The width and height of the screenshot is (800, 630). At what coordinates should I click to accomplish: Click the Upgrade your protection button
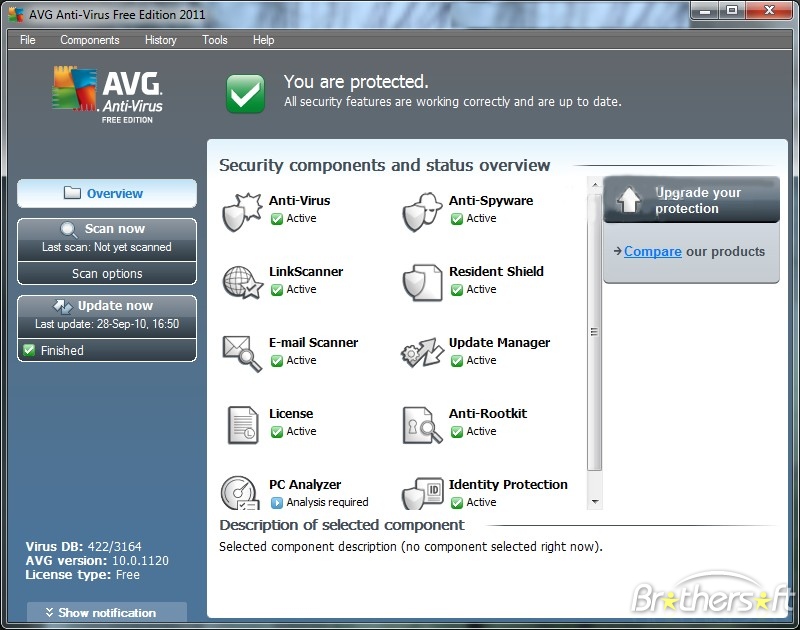691,199
